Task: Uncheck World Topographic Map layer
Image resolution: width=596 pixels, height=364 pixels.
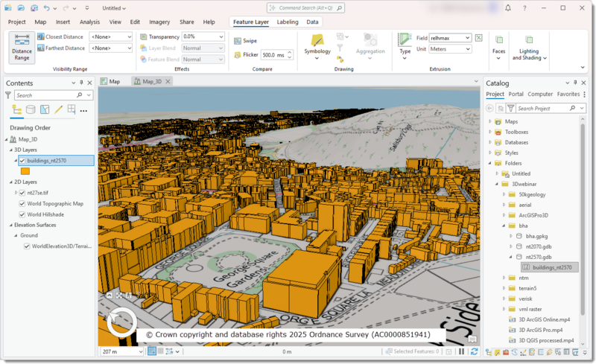Action: click(22, 204)
